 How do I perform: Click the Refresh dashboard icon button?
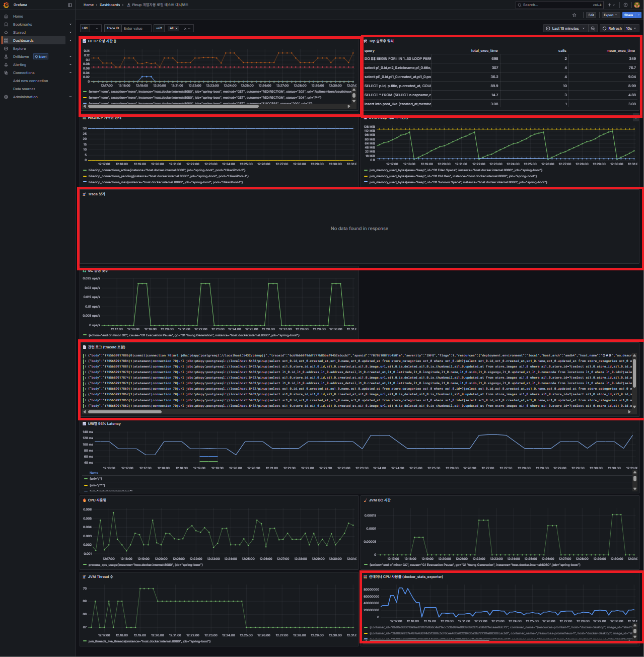click(611, 28)
